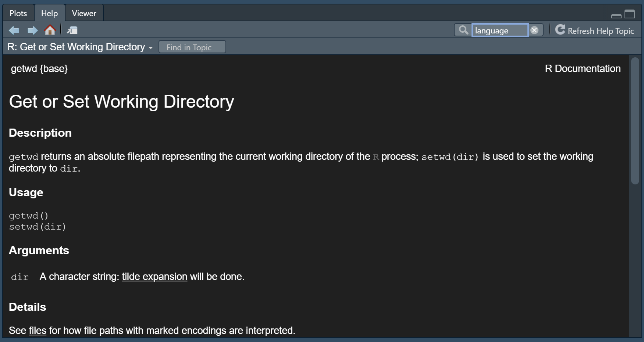
Task: Click the 'getwd()' usage code line
Action: pyautogui.click(x=29, y=216)
